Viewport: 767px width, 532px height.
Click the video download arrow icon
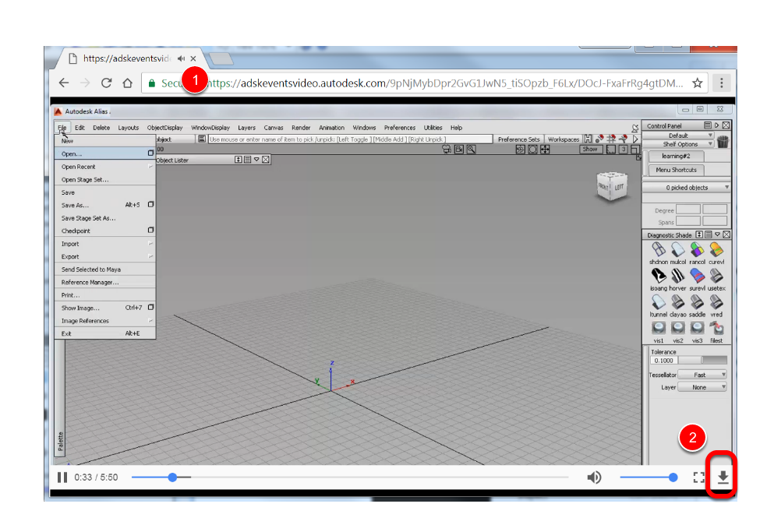point(723,477)
